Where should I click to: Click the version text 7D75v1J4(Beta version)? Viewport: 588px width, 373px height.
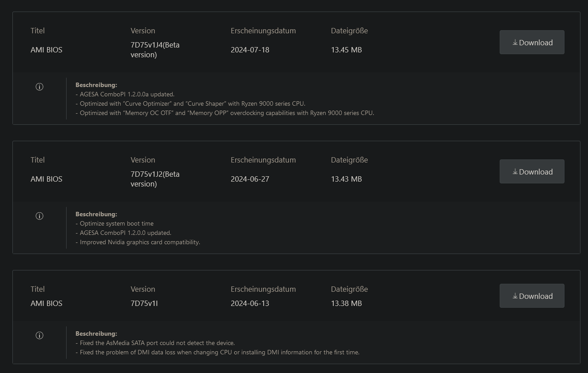(155, 50)
